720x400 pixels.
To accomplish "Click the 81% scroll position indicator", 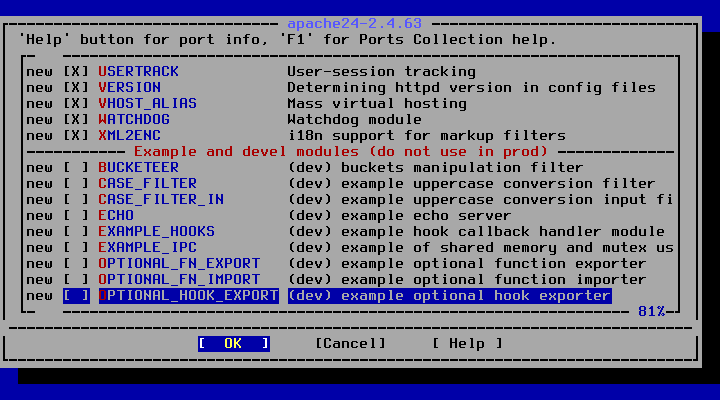I will pyautogui.click(x=652, y=312).
